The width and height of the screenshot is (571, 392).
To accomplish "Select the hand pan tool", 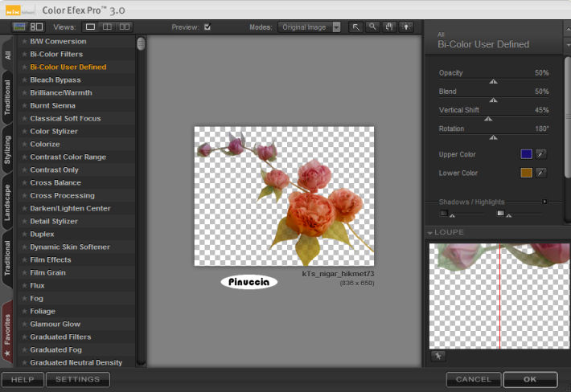I will click(390, 27).
